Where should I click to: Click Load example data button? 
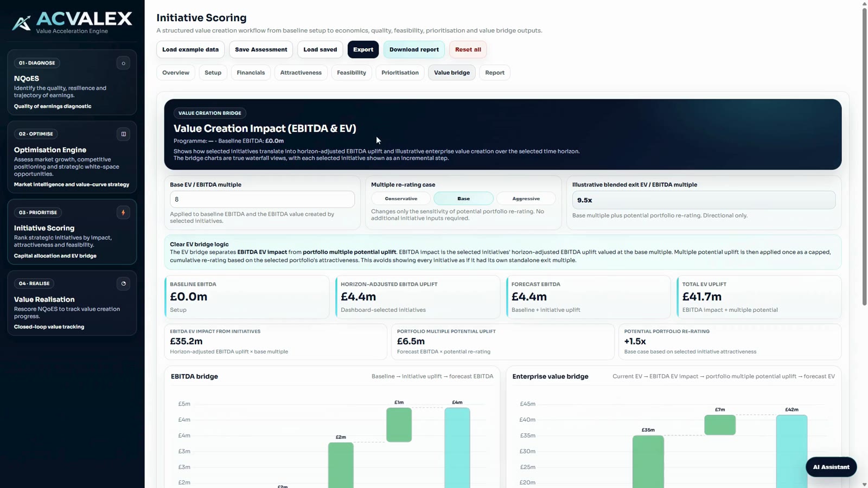click(190, 49)
